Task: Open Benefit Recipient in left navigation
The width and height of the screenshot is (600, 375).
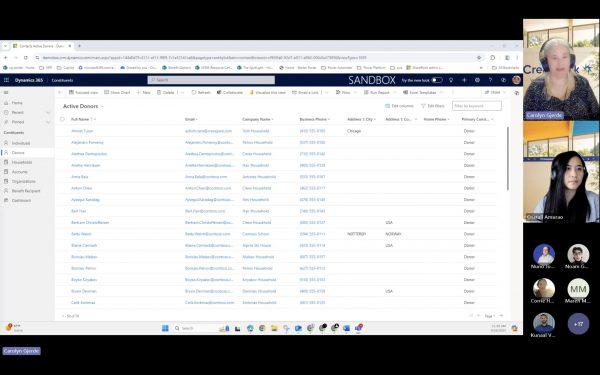Action: [x=27, y=191]
